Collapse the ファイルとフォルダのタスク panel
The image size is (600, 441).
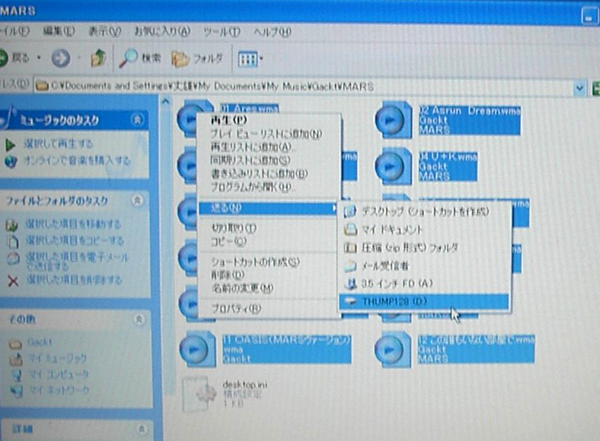coord(137,200)
